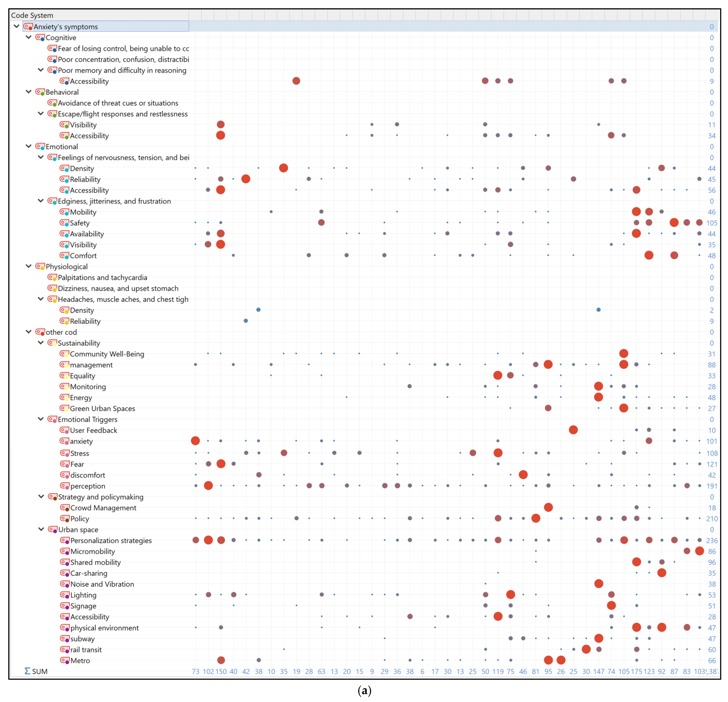Viewport: 728px width, 702px height.
Task: Click the code icon beside Anxiety's symptoms
Action: click(x=28, y=26)
